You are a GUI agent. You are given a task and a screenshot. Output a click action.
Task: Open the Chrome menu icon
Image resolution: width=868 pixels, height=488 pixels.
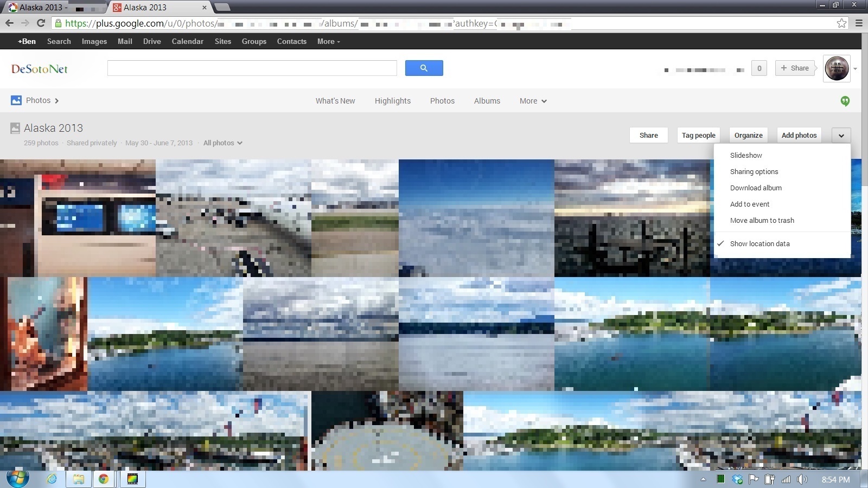tap(859, 23)
